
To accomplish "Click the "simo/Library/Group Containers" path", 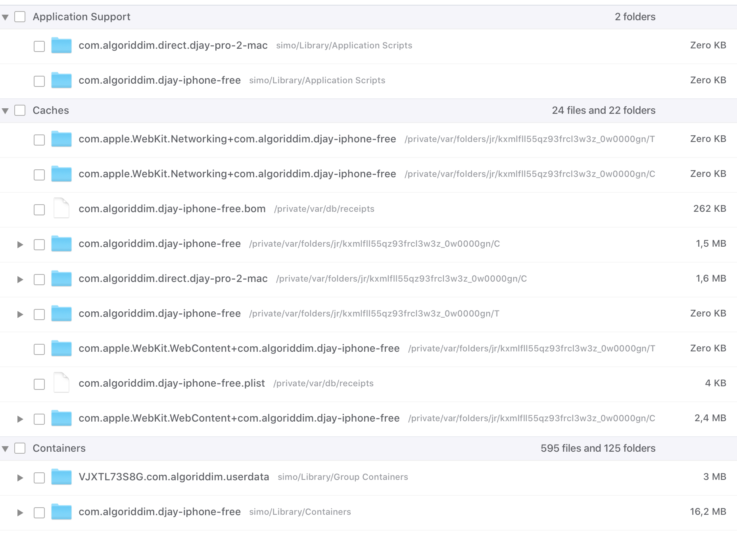I will pos(343,477).
